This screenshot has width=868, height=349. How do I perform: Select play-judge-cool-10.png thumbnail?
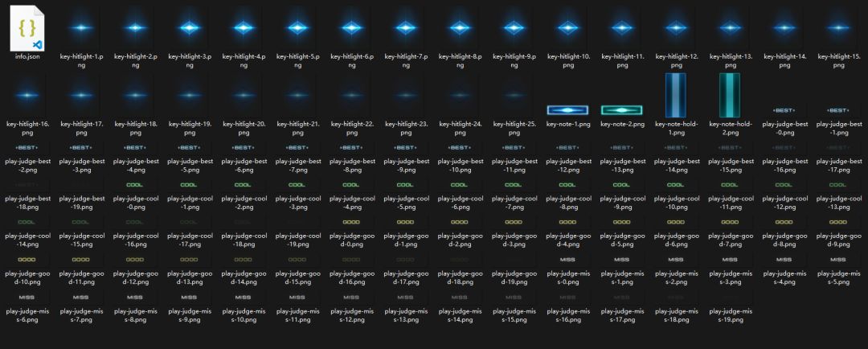[x=677, y=185]
